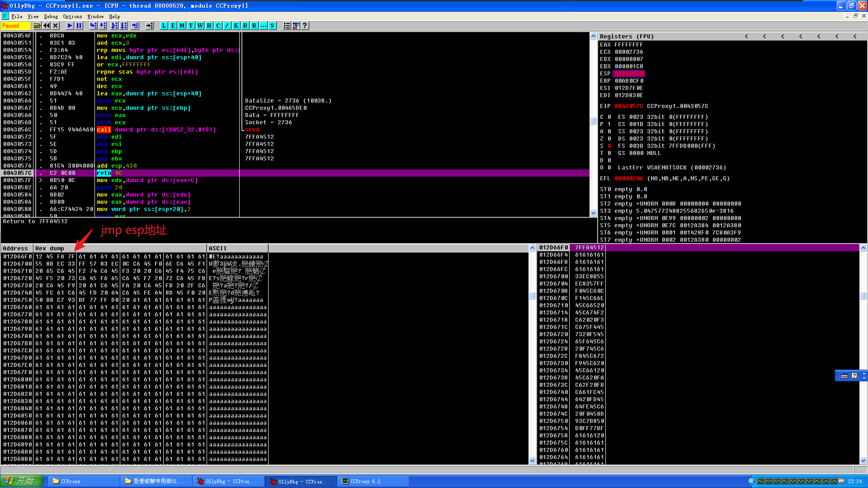Click the ASCII column header in dump

click(237, 248)
